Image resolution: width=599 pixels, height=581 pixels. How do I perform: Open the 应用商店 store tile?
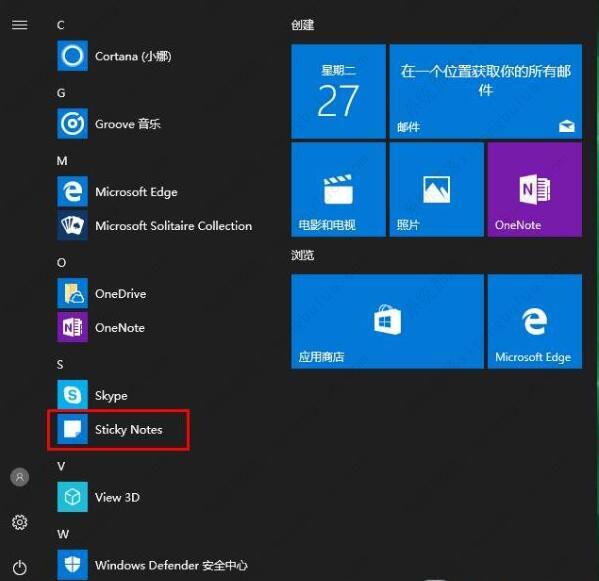pos(387,321)
